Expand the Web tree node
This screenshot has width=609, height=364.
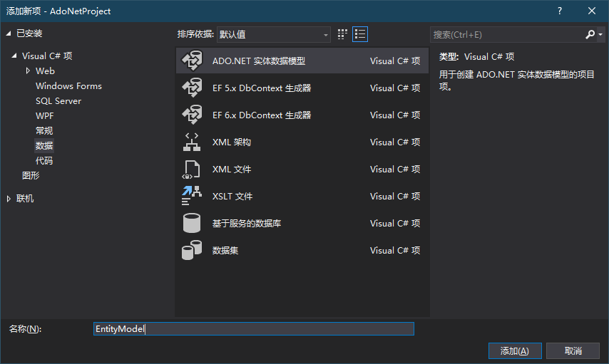point(28,71)
